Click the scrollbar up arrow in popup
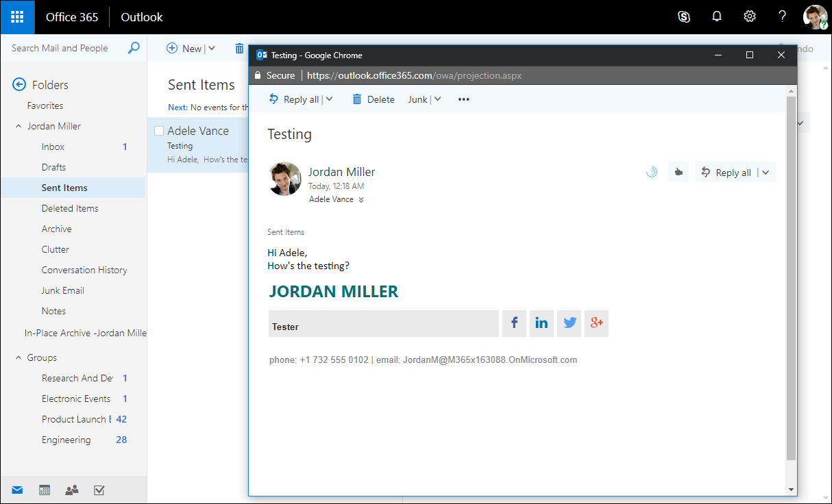This screenshot has height=504, width=832. pyautogui.click(x=792, y=90)
